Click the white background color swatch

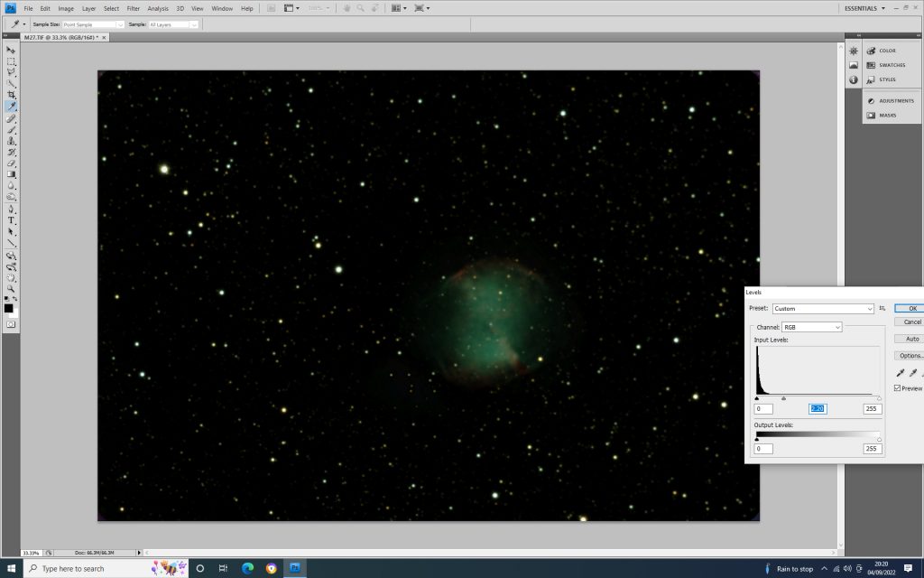pos(14,314)
